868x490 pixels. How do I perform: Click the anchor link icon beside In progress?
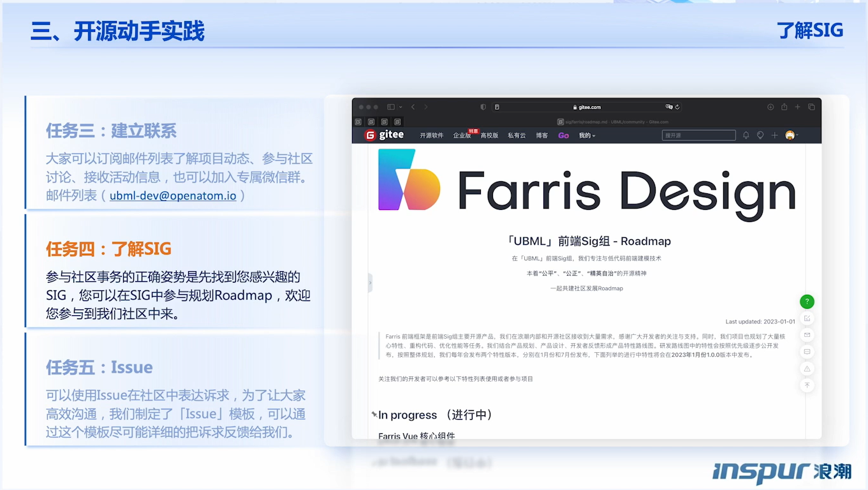tap(374, 414)
